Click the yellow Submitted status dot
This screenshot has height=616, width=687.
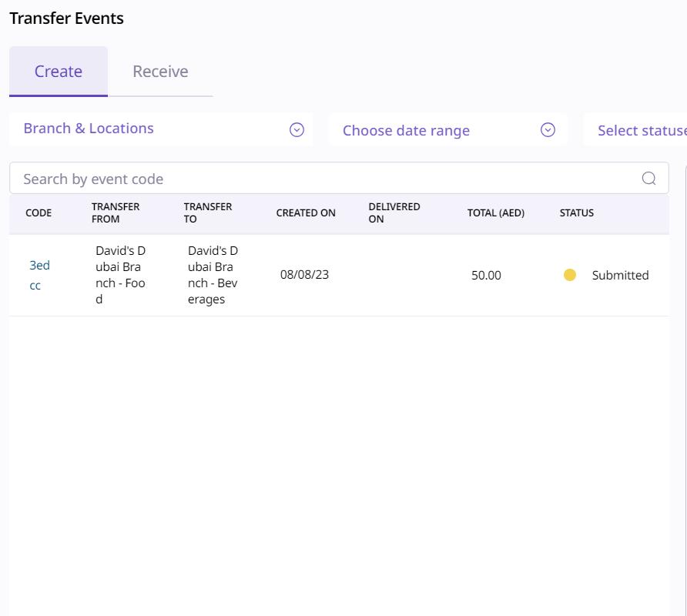click(x=570, y=275)
